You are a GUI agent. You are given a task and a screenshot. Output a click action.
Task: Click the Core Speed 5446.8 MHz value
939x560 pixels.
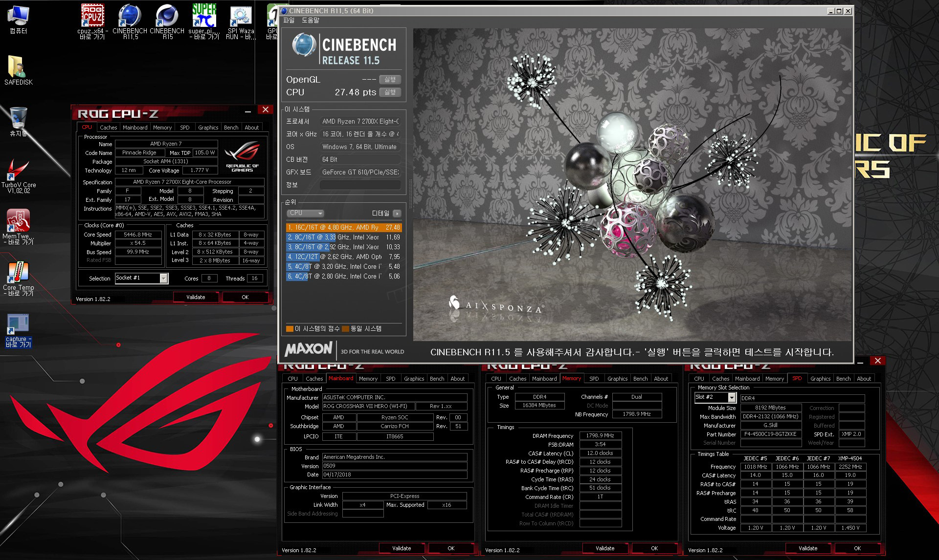click(x=138, y=235)
